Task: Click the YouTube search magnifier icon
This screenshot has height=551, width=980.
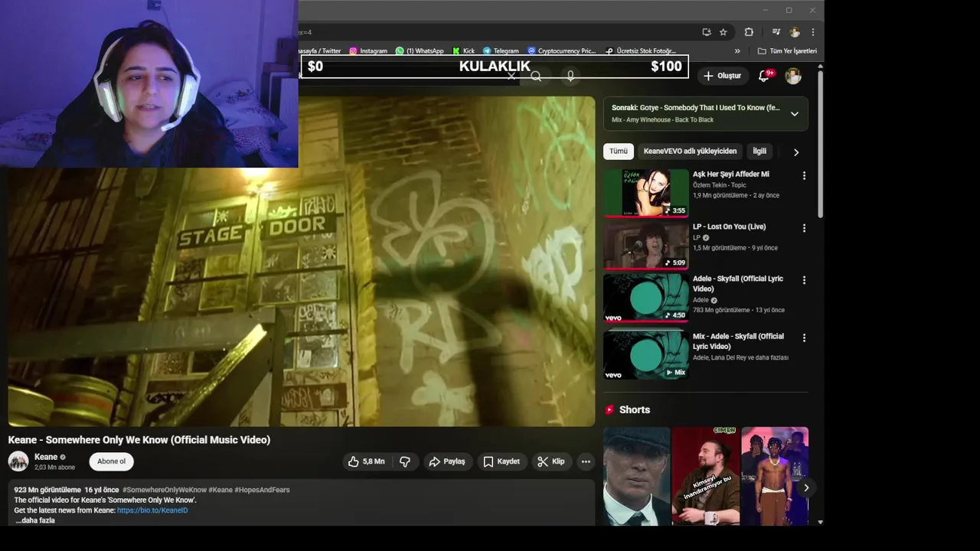Action: 536,76
